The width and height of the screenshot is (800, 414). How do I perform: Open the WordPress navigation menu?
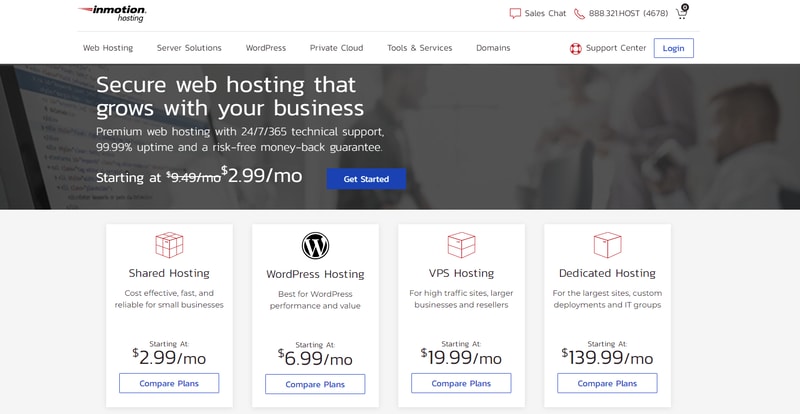click(x=266, y=48)
